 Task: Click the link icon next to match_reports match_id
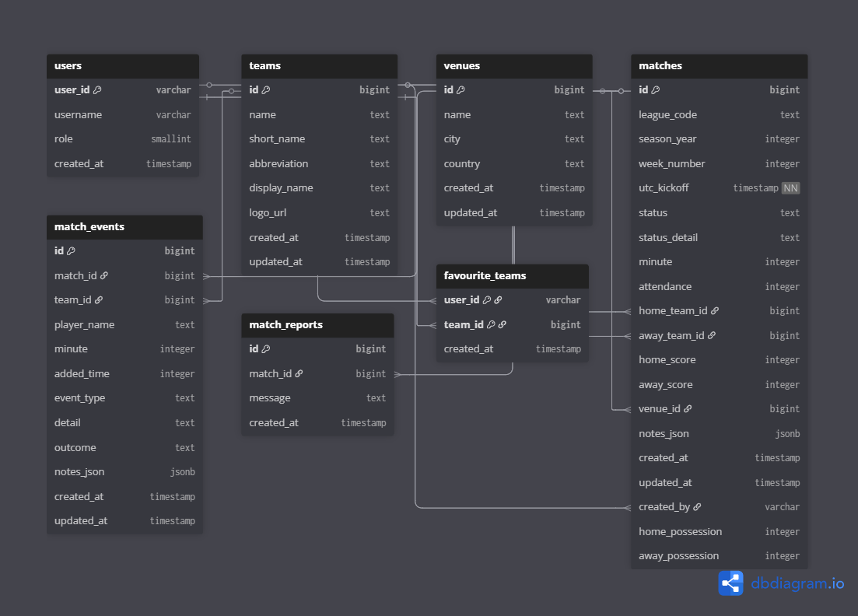[x=299, y=374]
